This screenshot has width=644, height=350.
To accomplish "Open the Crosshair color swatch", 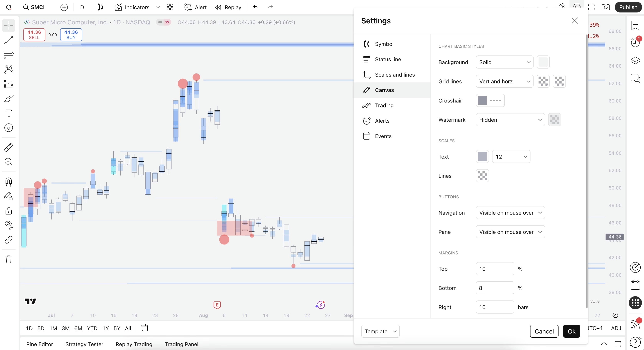I will [x=483, y=100].
